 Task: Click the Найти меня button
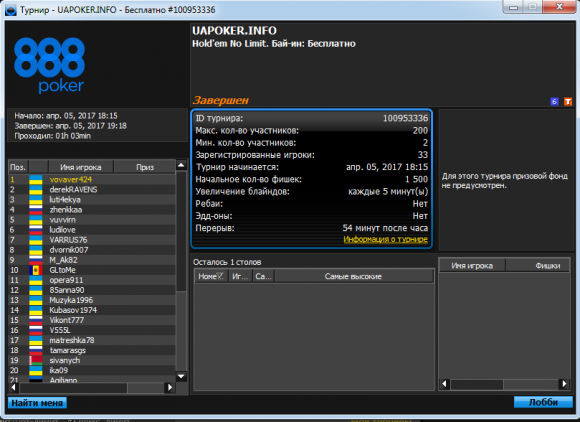coord(37,403)
